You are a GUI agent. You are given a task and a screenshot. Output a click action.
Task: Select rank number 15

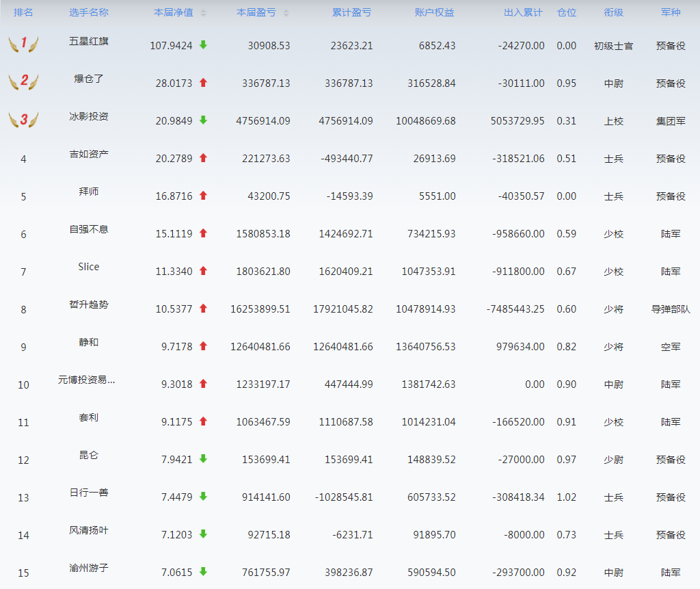click(23, 573)
